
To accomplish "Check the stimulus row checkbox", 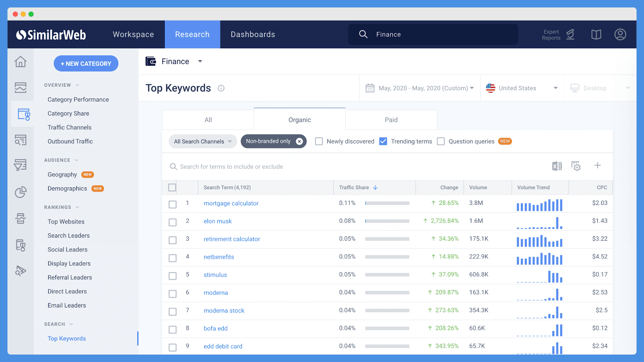I will (173, 276).
